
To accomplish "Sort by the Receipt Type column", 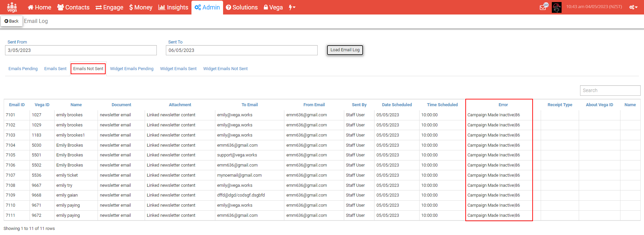I will (560, 105).
